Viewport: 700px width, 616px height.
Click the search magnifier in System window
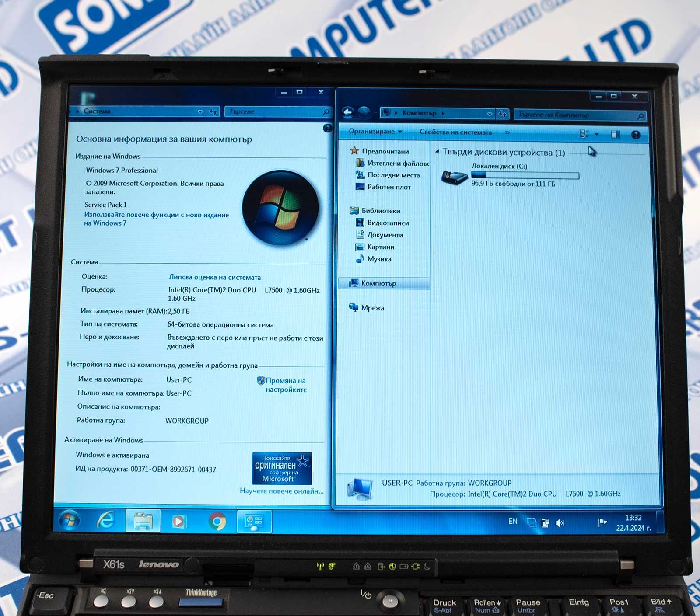click(x=325, y=112)
